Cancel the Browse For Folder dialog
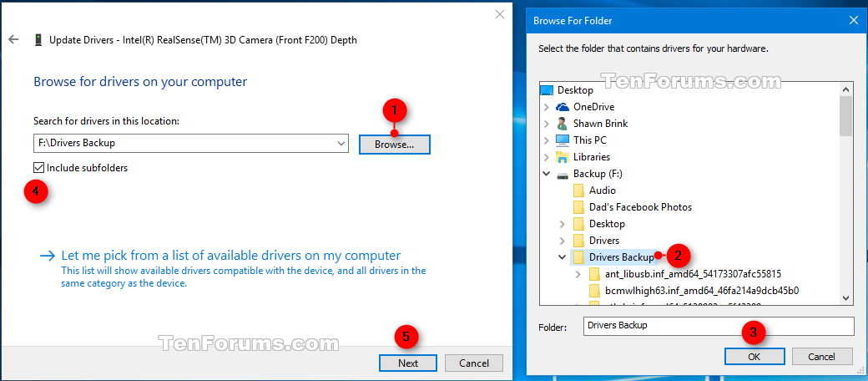The width and height of the screenshot is (868, 381). click(821, 357)
